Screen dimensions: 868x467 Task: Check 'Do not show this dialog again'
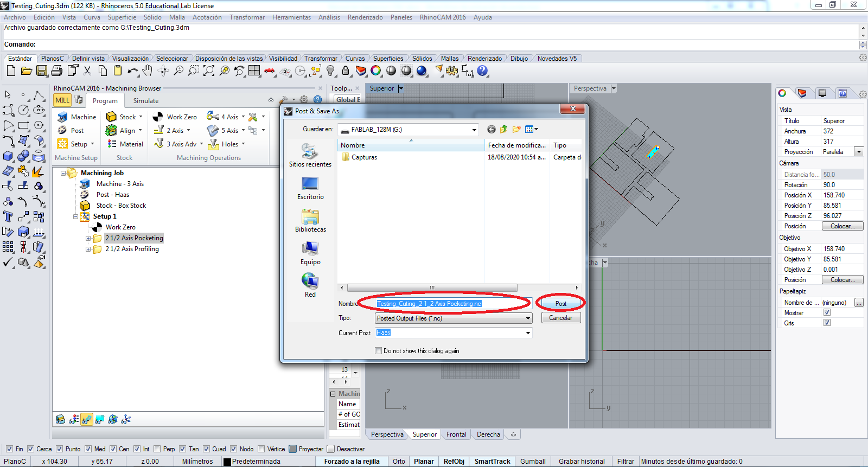pos(379,351)
